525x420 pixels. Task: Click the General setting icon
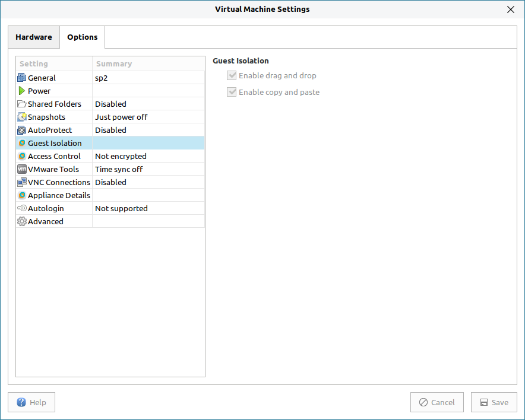click(22, 78)
